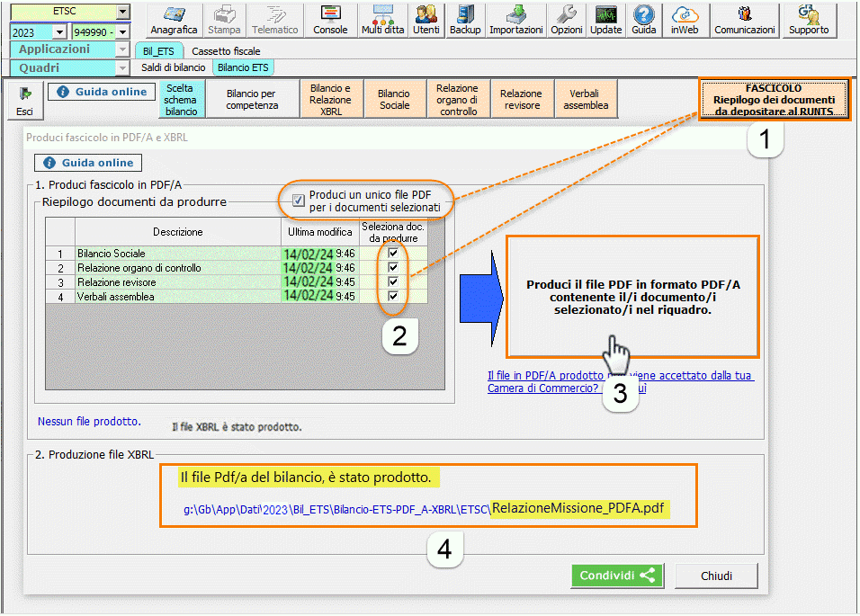Open the Verbali assemblea section button
Viewport: 860px width, 616px height.
pyautogui.click(x=586, y=99)
